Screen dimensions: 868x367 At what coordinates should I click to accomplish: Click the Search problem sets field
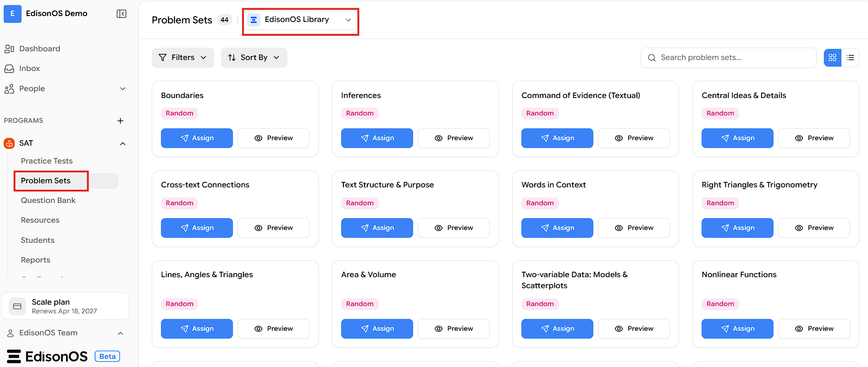tap(728, 57)
